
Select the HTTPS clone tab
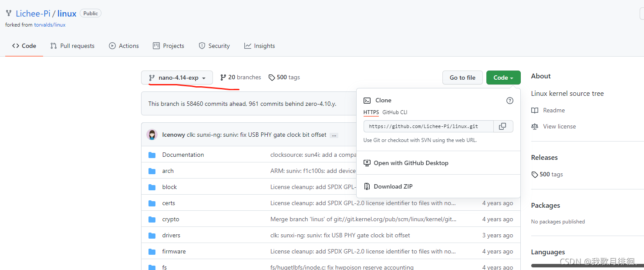click(x=371, y=112)
